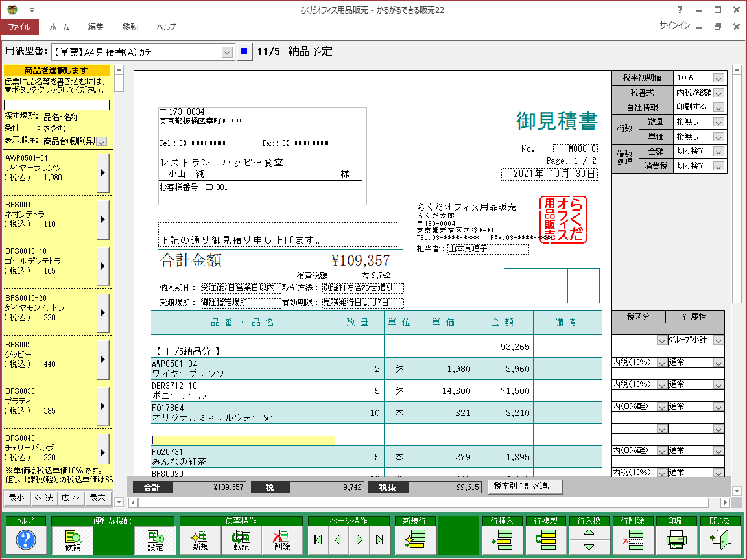This screenshot has width=747, height=560.
Task: Click the 納入期日 field 受注後7日営業日以内
Action: 240,288
